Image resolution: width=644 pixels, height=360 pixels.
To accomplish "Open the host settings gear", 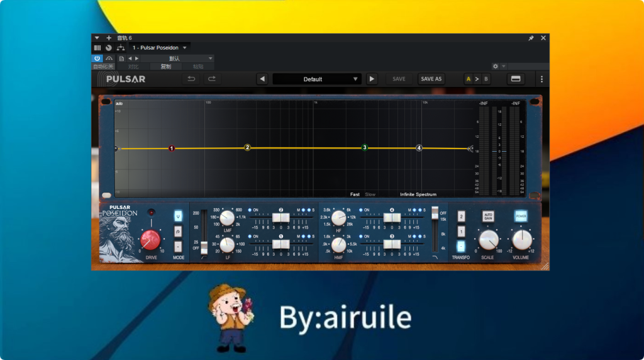I will tap(496, 66).
